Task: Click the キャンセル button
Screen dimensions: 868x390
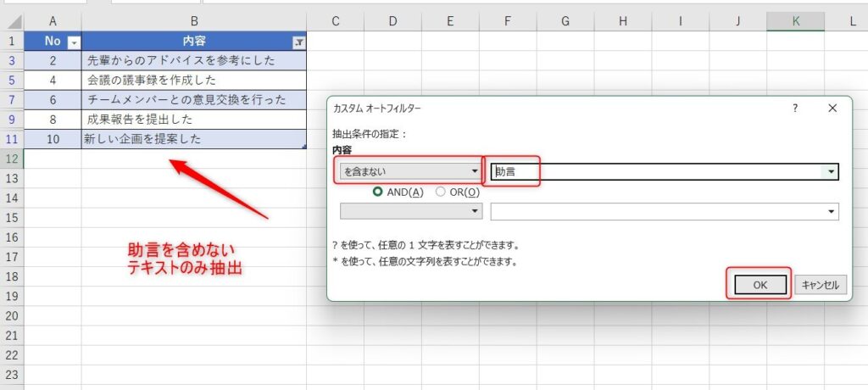Action: click(x=821, y=285)
